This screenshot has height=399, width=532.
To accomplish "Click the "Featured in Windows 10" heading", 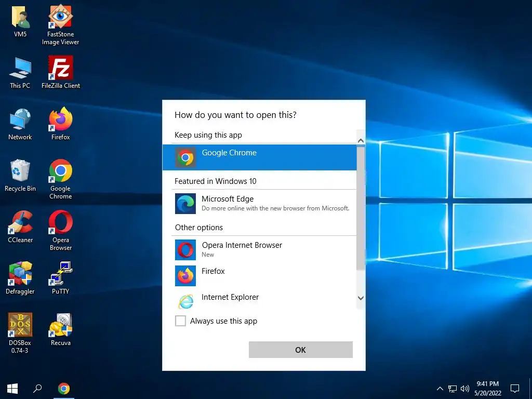I will pyautogui.click(x=216, y=181).
